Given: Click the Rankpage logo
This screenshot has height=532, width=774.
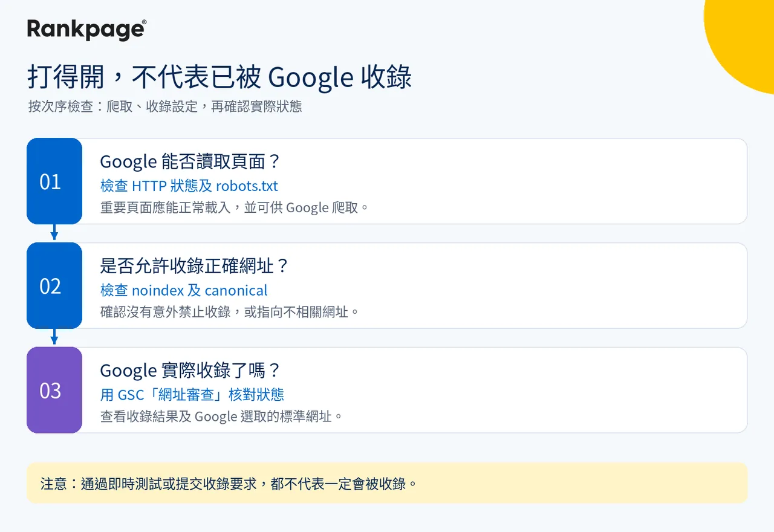Looking at the screenshot, I should [x=86, y=29].
